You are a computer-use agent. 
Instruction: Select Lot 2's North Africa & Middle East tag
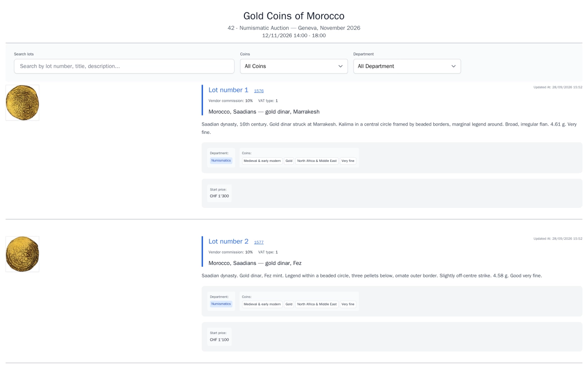(x=317, y=304)
